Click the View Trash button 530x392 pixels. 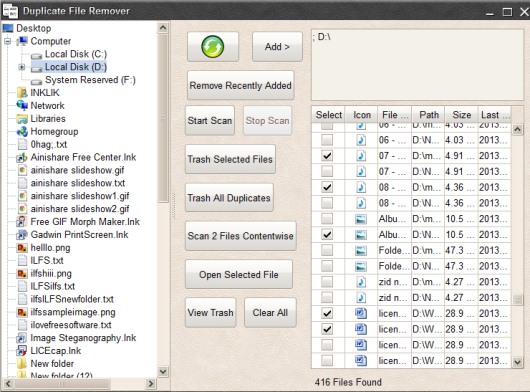[x=211, y=313]
